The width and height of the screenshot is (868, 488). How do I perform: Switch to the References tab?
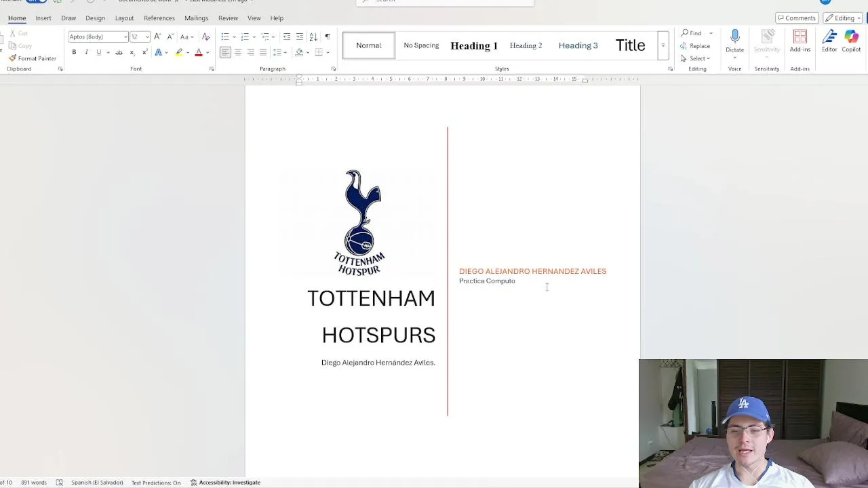click(x=159, y=18)
